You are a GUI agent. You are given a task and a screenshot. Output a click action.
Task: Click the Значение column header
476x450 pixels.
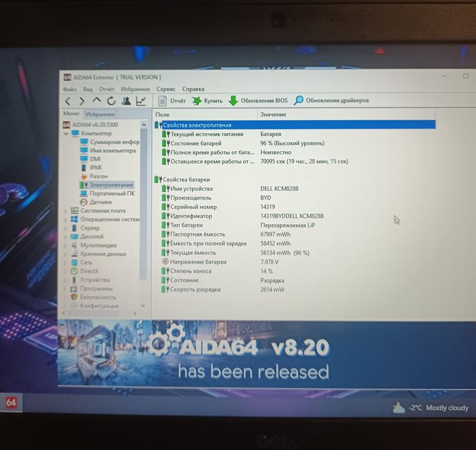[347, 115]
